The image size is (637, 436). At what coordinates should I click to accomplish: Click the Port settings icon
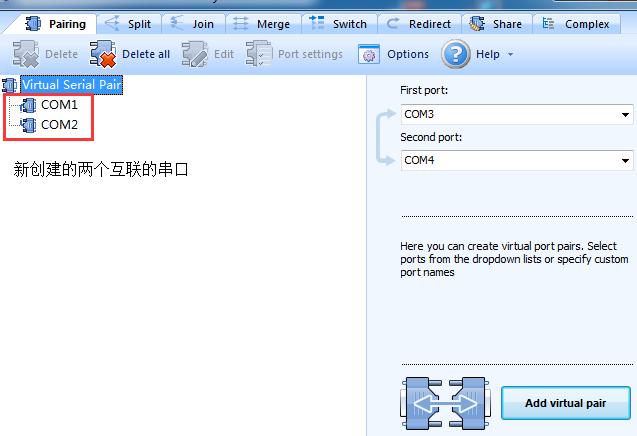coord(259,53)
